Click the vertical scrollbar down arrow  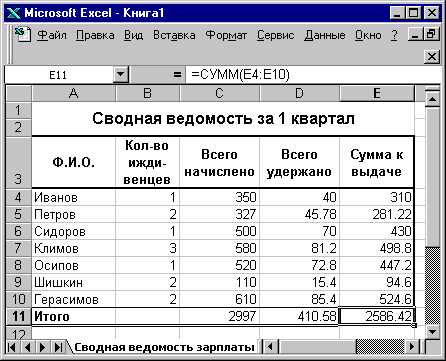(x=433, y=332)
